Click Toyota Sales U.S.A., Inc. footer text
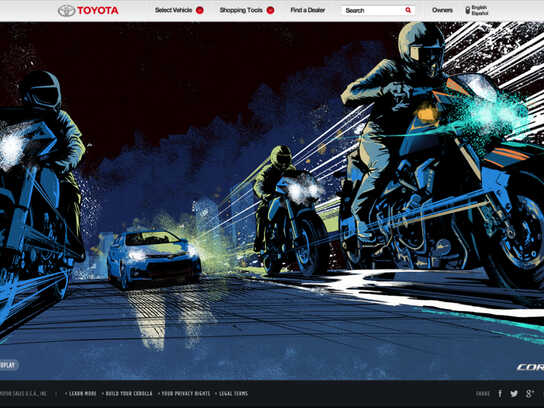Screen dimensions: 544x408 click(x=23, y=394)
